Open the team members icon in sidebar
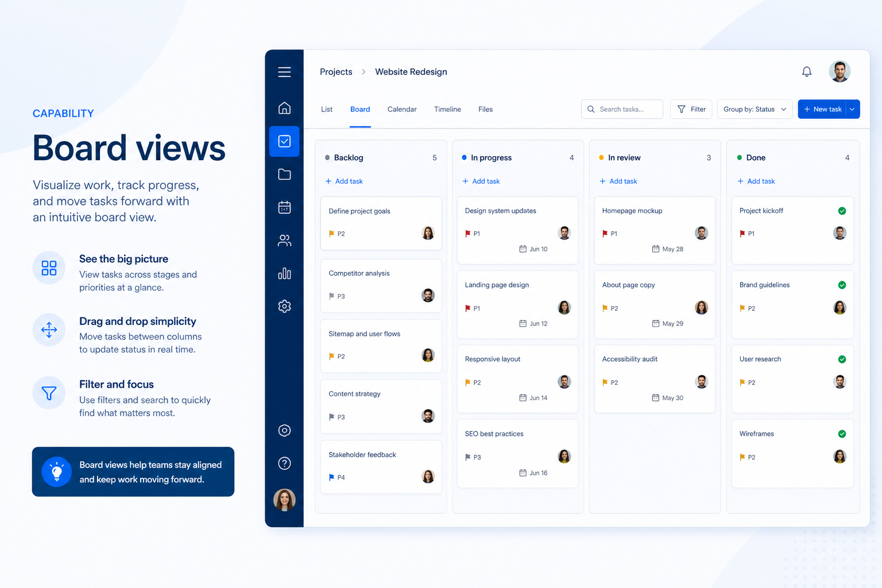 pyautogui.click(x=284, y=241)
